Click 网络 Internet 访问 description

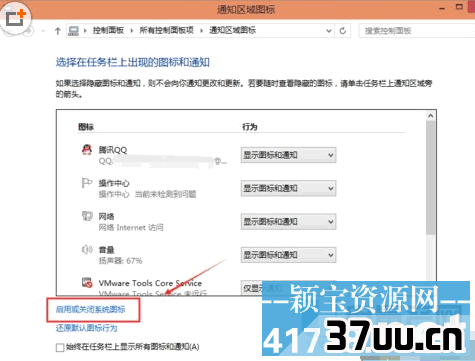(131, 228)
